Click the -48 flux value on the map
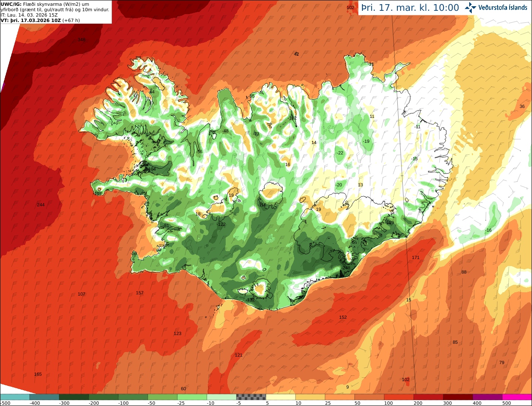This screenshot has height=406, width=532. 225,131
